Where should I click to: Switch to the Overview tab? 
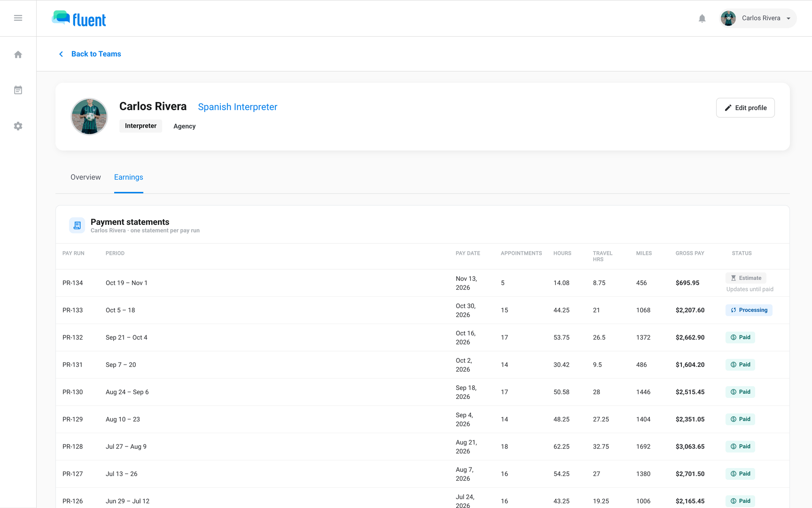pos(86,177)
